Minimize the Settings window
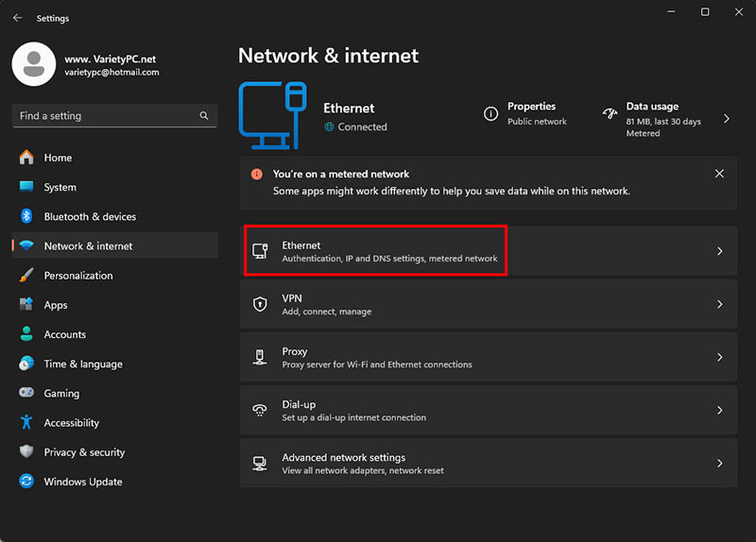The image size is (756, 542). click(671, 11)
